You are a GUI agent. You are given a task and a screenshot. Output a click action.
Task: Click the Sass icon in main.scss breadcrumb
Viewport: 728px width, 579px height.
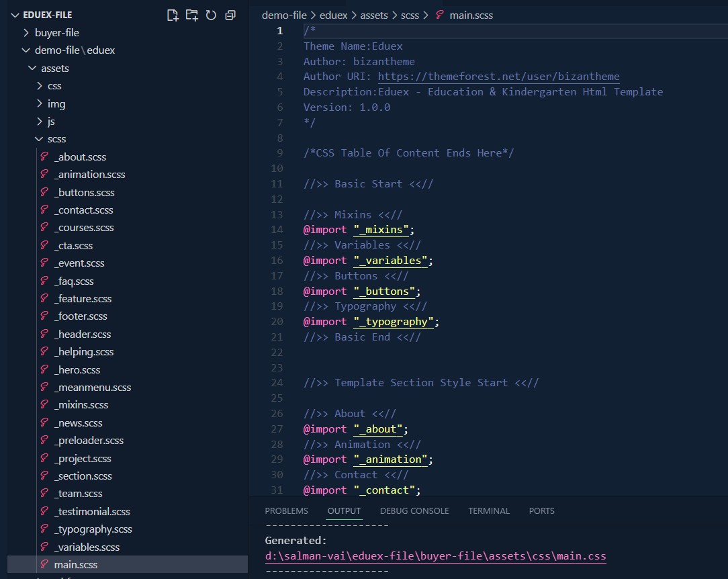click(440, 15)
